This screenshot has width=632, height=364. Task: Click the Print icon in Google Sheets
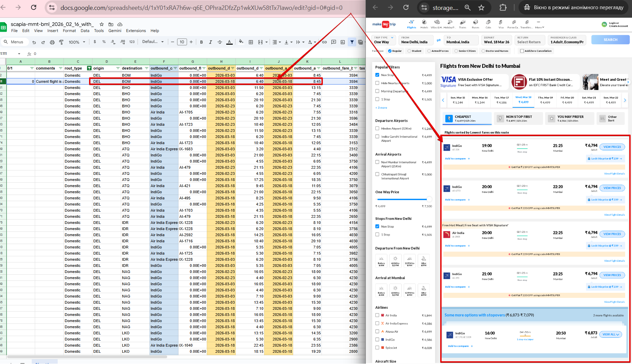[52, 42]
